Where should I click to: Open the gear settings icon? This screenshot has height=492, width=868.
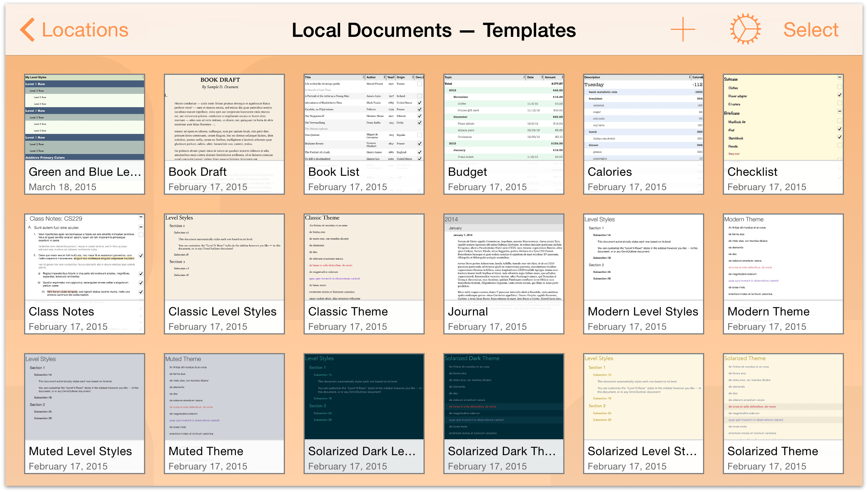point(745,29)
